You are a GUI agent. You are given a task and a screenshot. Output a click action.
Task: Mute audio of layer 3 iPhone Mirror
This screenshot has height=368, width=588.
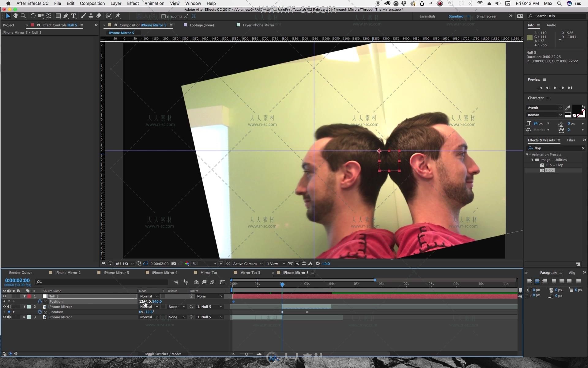tap(9, 317)
